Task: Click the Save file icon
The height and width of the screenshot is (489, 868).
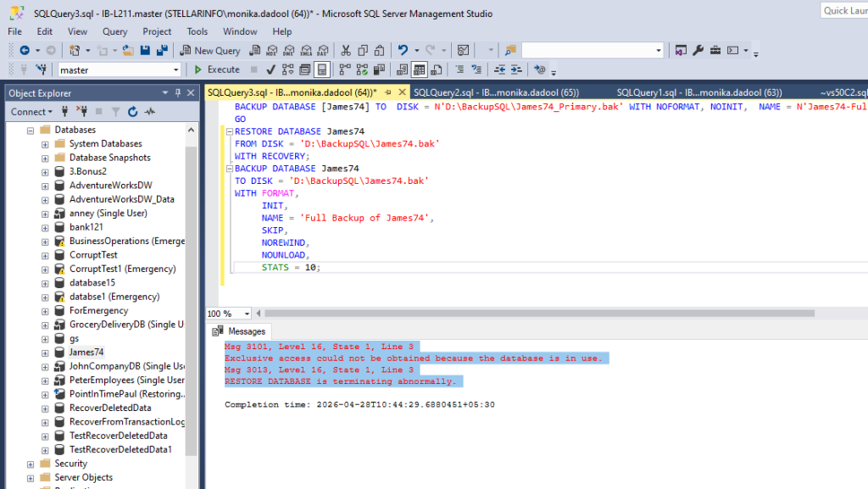Action: pos(145,50)
